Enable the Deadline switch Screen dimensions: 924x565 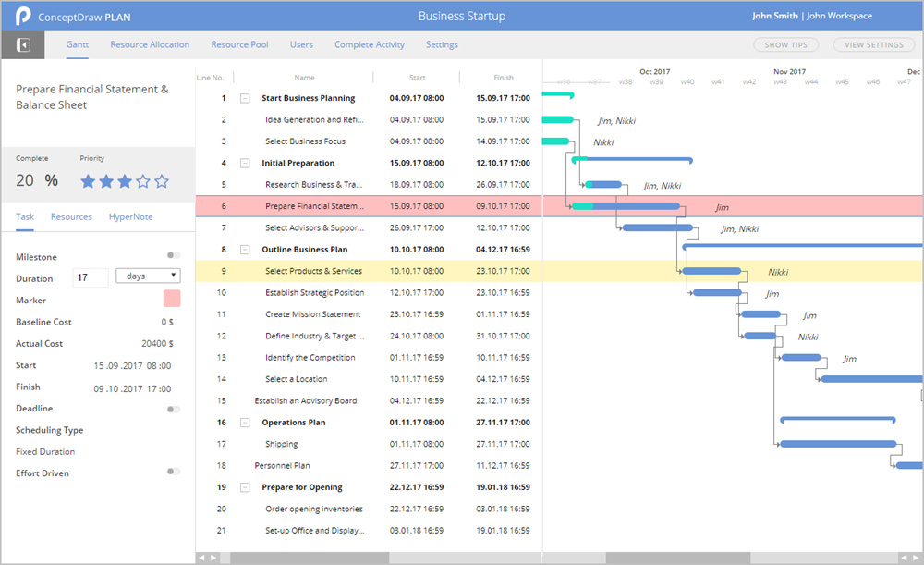click(173, 409)
